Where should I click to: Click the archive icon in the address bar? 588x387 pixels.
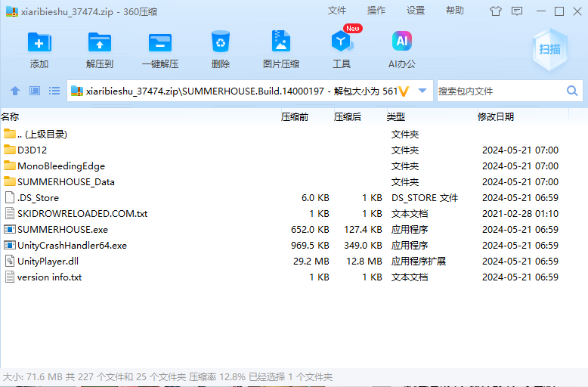coord(77,91)
